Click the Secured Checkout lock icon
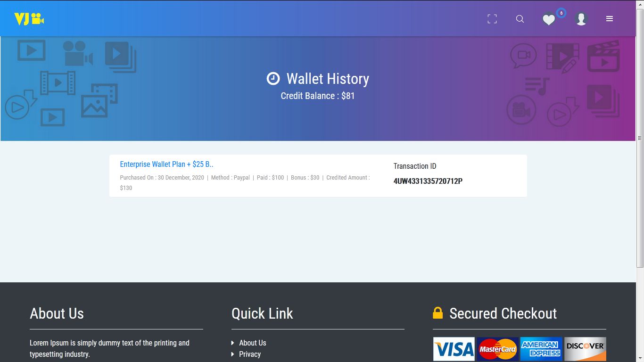The height and width of the screenshot is (362, 644). pos(438,313)
